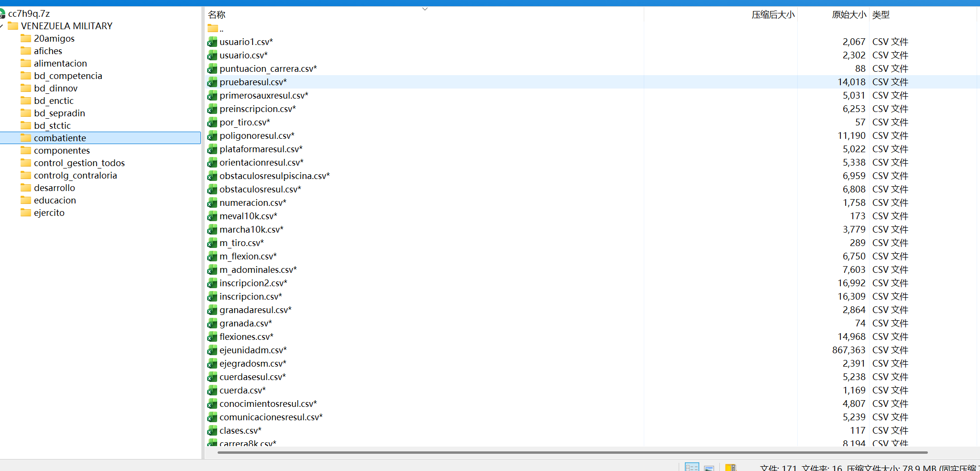This screenshot has width=980, height=471.
Task: Sort by 名称 column header
Action: coord(217,15)
